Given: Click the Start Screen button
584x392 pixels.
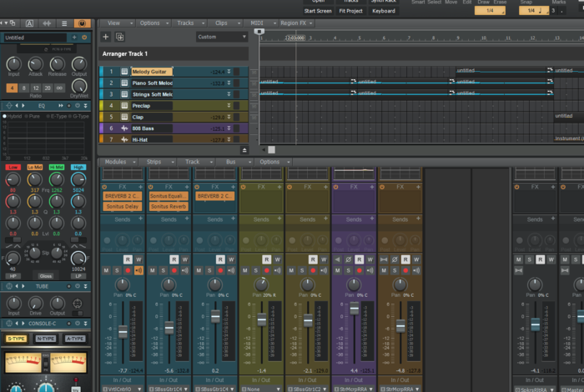Looking at the screenshot, I should click(318, 11).
